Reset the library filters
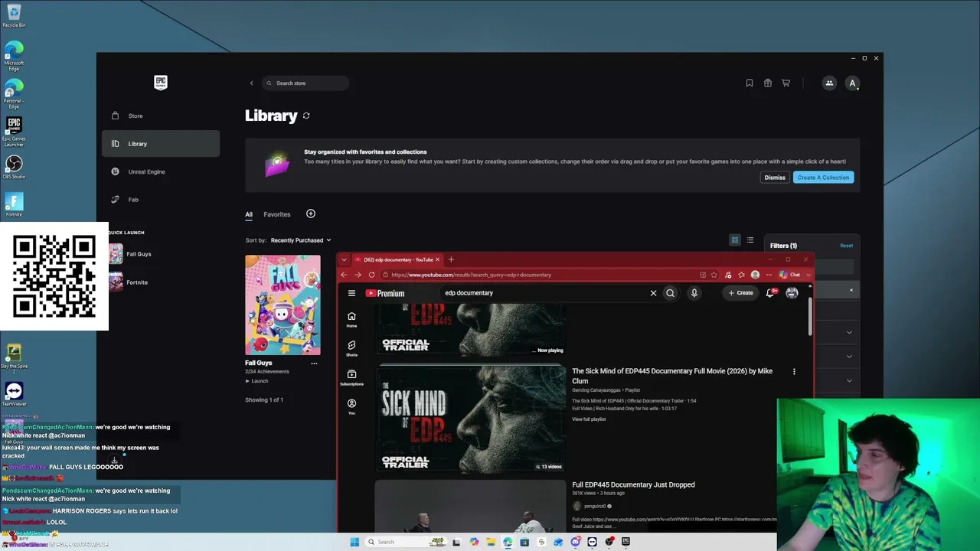 tap(846, 246)
